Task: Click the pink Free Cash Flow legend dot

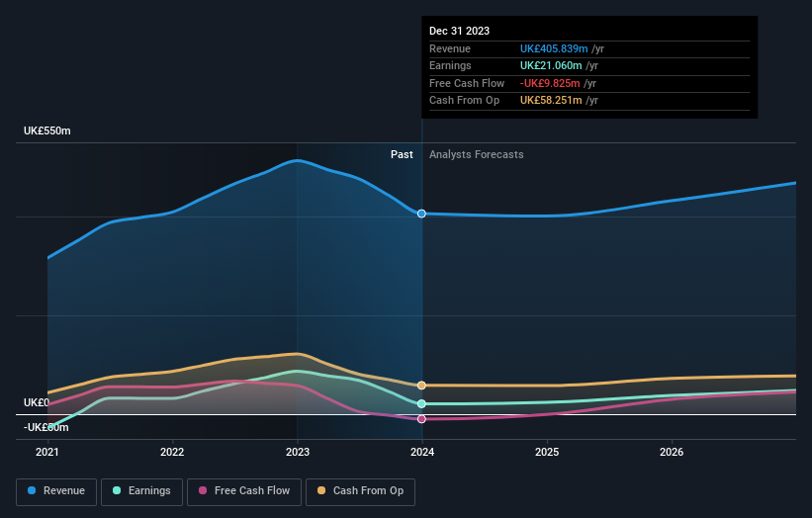Action: [203, 490]
